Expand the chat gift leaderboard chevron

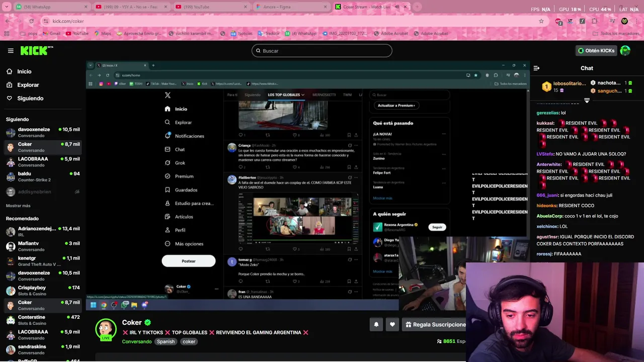pyautogui.click(x=587, y=101)
